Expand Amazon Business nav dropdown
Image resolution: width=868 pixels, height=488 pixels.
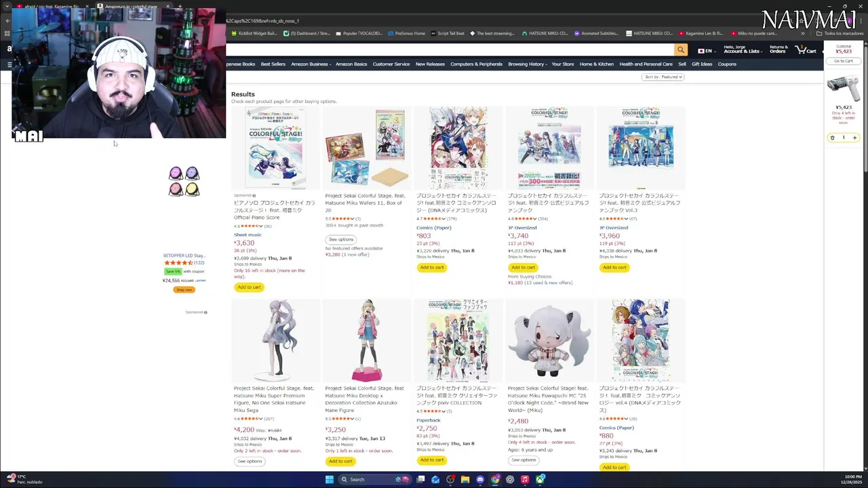311,64
